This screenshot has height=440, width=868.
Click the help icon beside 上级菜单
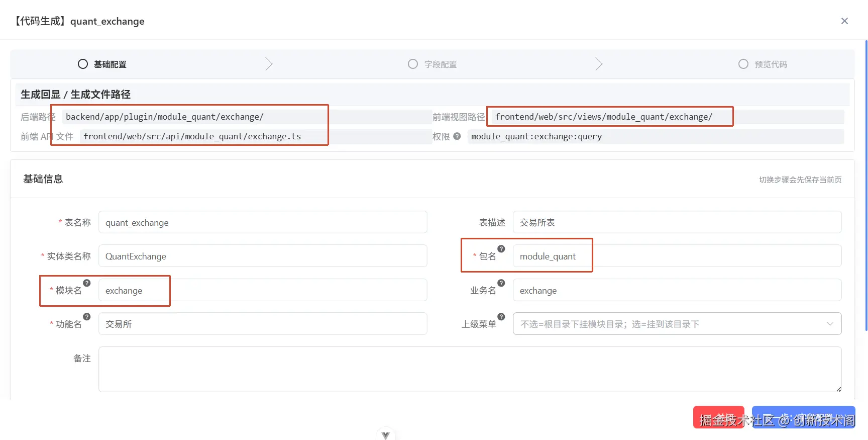pos(501,317)
